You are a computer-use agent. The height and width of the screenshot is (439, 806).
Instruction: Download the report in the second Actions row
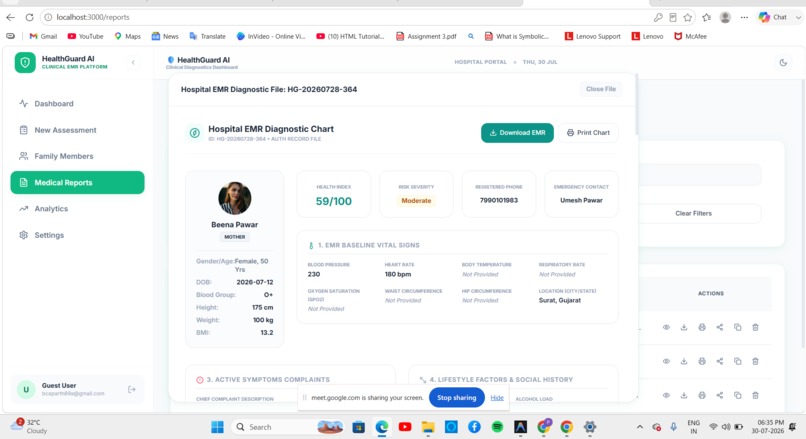(x=684, y=361)
